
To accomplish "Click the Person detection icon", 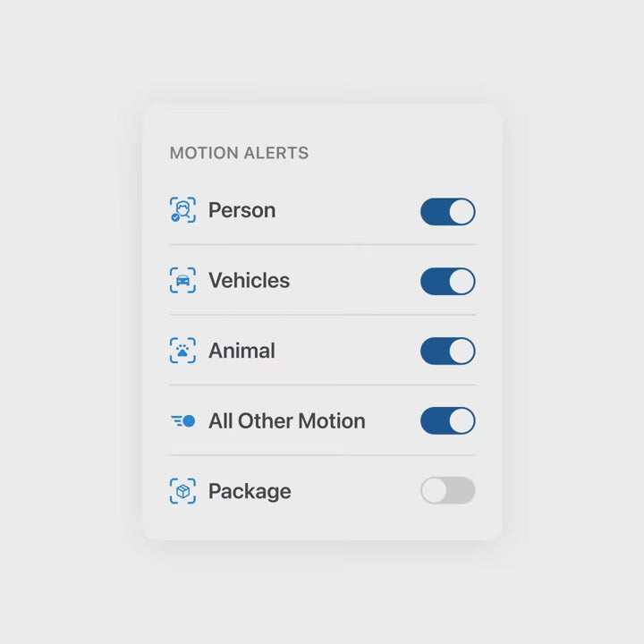I will point(182,210).
